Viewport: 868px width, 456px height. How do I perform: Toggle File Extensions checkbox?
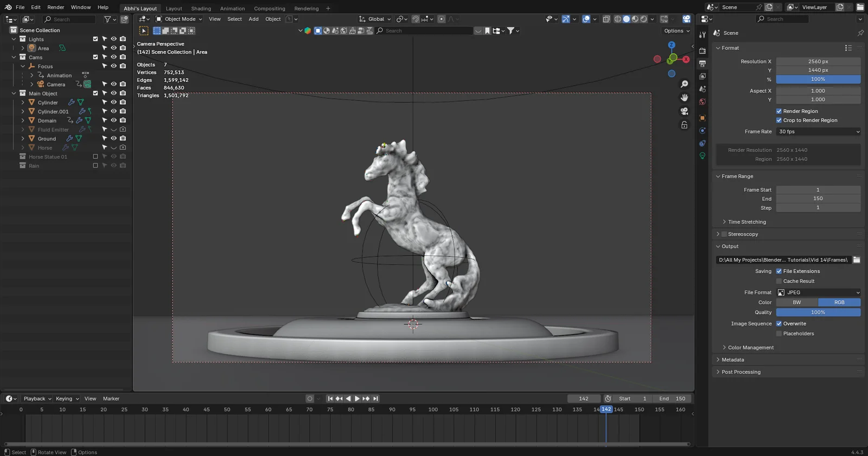pyautogui.click(x=779, y=271)
